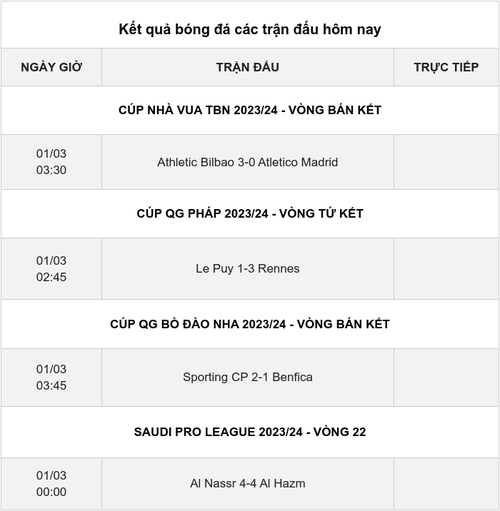The width and height of the screenshot is (500, 511).
Task: Click the 'SAUDI PRO LEAGUE 2023/24 - VÒNG 22' heading
Action: coord(250,432)
